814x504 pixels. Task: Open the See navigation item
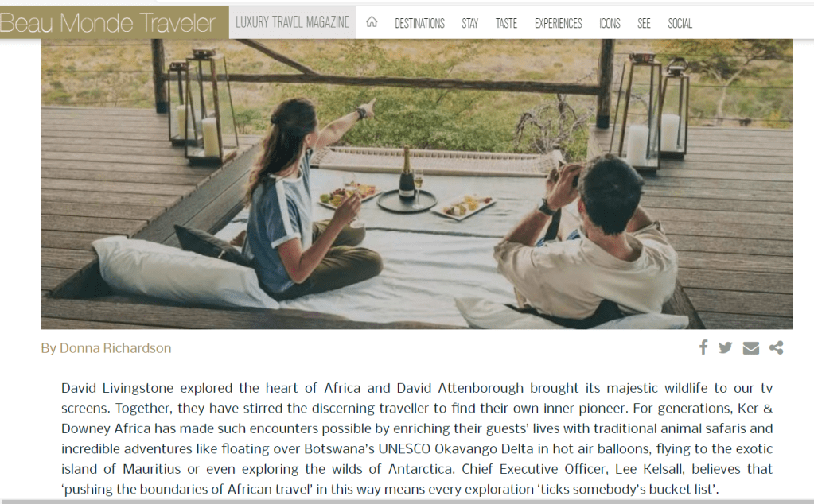[x=644, y=23]
